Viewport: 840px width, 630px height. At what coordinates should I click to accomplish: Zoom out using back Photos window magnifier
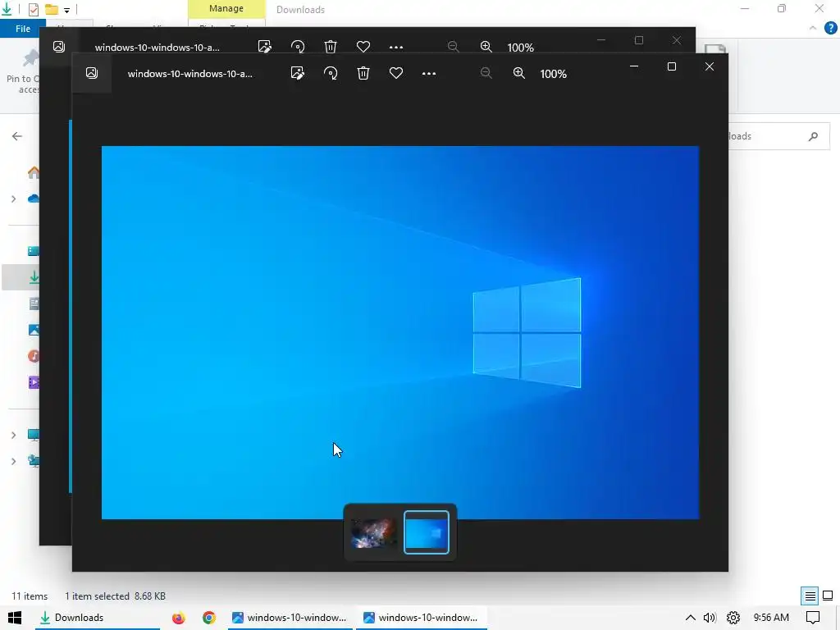pyautogui.click(x=453, y=47)
